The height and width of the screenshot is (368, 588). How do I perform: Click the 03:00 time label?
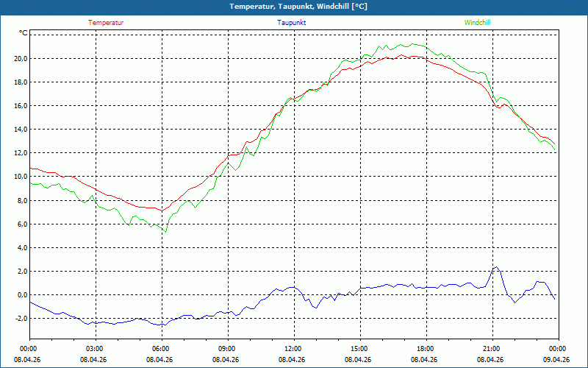click(94, 349)
